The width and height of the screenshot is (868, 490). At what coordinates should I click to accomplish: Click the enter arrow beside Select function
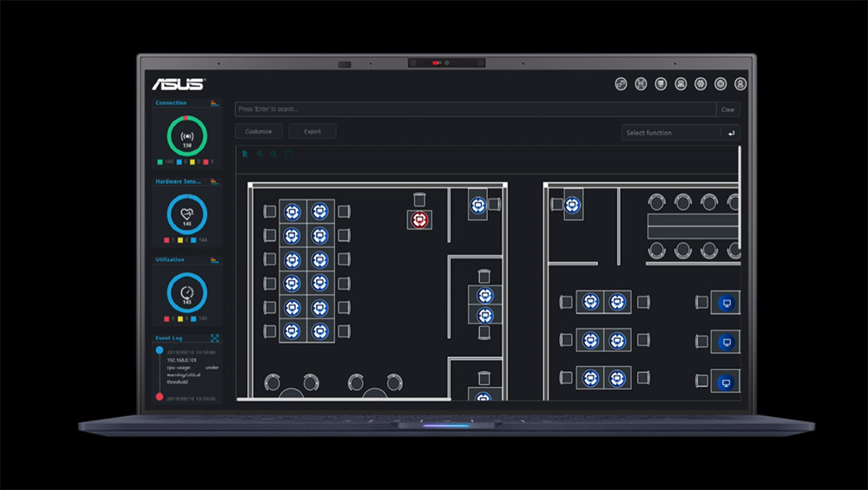[x=731, y=133]
